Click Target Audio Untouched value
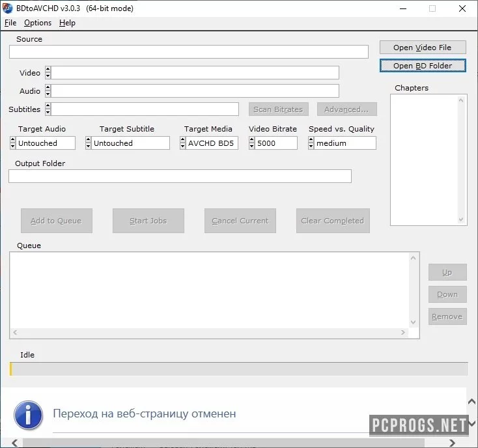Image resolution: width=478 pixels, height=448 pixels. 45,143
